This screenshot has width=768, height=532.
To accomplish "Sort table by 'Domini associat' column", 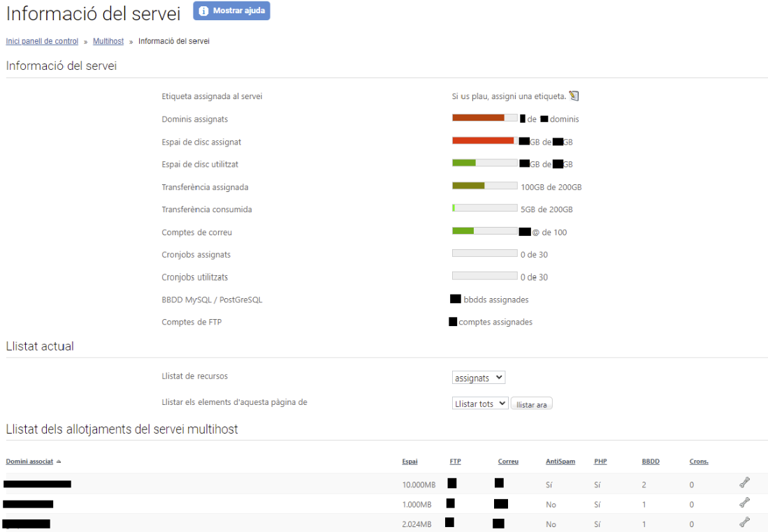I will pyautogui.click(x=29, y=461).
